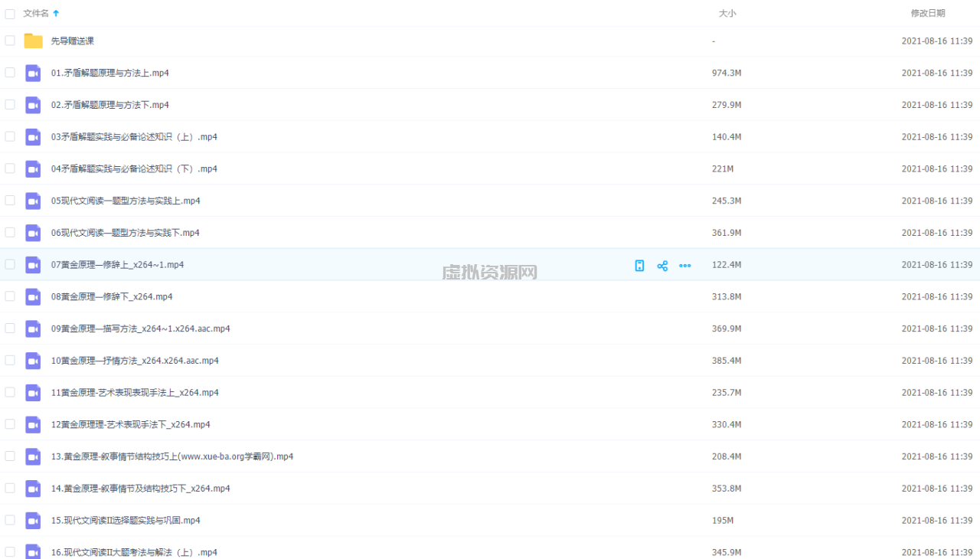Click video icon for 12黄金原理理-艺术表现手法下
The image size is (980, 559).
(x=33, y=424)
